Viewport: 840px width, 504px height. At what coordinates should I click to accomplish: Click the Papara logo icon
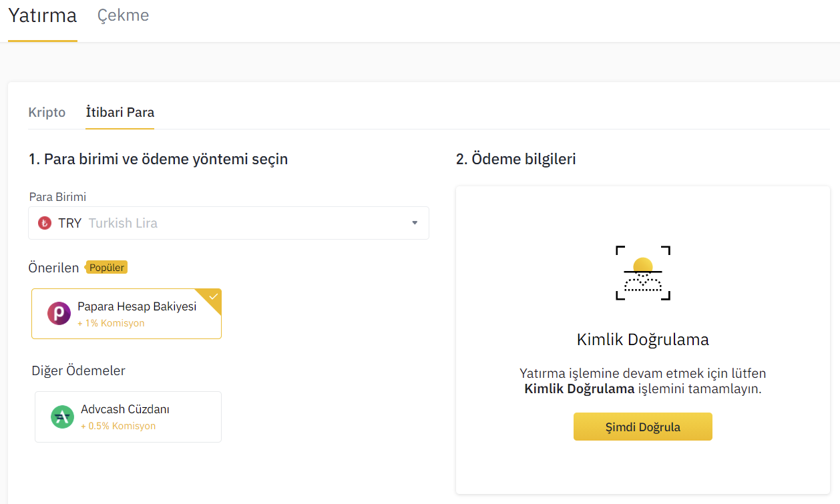pyautogui.click(x=59, y=313)
